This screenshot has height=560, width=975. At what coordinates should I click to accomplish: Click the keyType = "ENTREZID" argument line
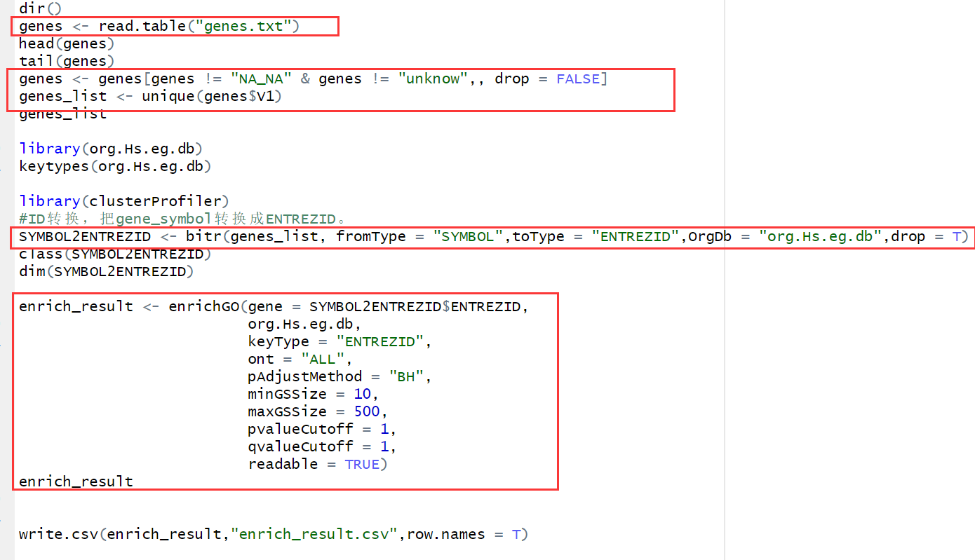coord(339,341)
